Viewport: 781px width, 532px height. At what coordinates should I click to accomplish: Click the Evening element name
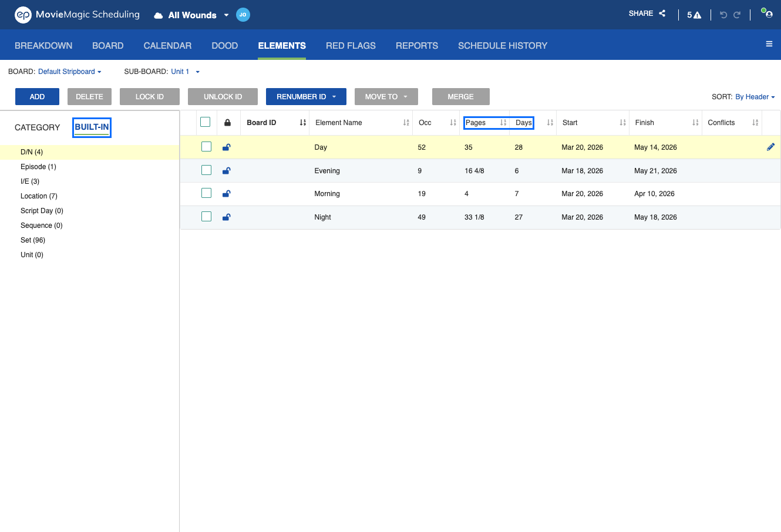tap(327, 171)
